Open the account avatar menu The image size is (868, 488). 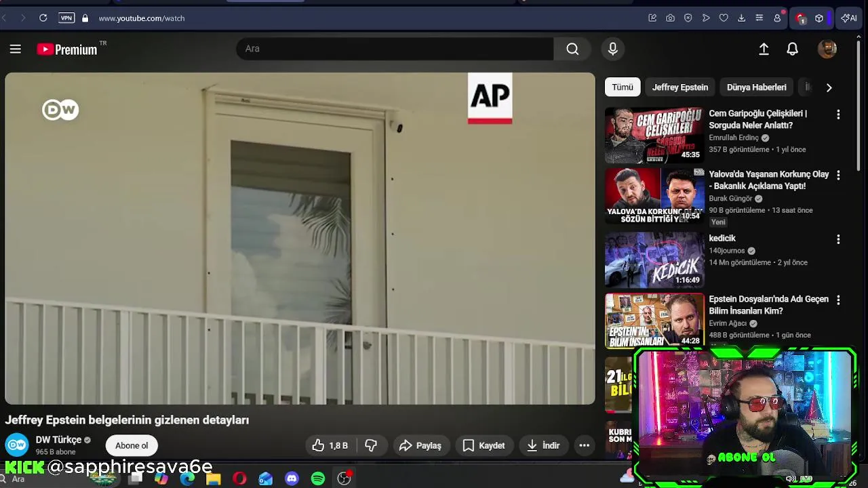coord(827,49)
